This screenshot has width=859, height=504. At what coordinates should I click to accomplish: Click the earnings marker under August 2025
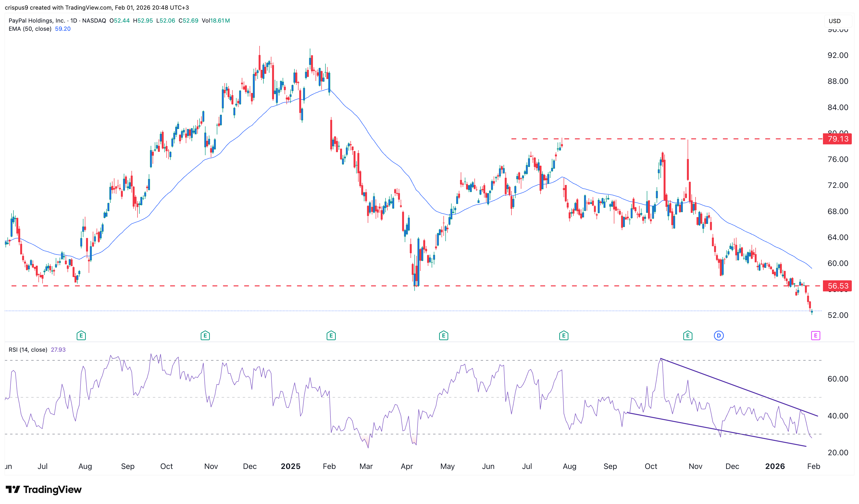(x=564, y=335)
